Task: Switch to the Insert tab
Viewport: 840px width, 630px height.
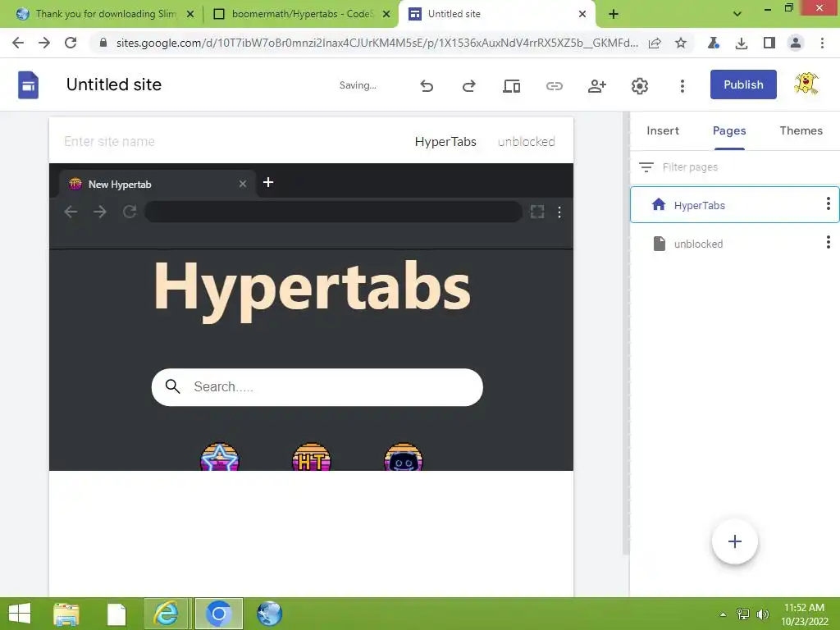Action: 663,130
